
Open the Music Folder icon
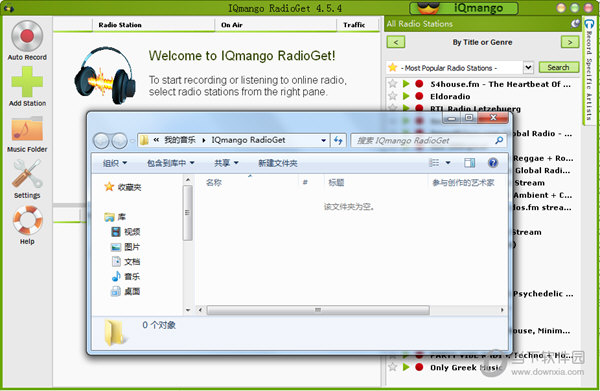point(27,129)
